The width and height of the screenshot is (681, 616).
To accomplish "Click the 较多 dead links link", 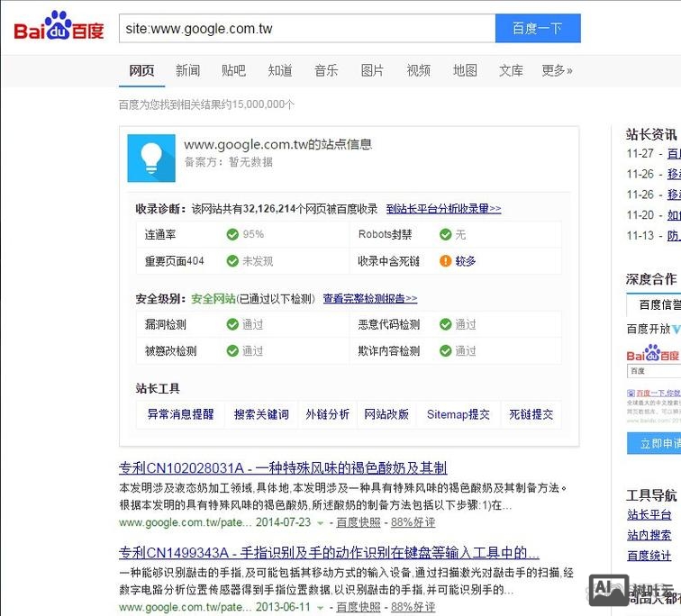I will (x=466, y=261).
